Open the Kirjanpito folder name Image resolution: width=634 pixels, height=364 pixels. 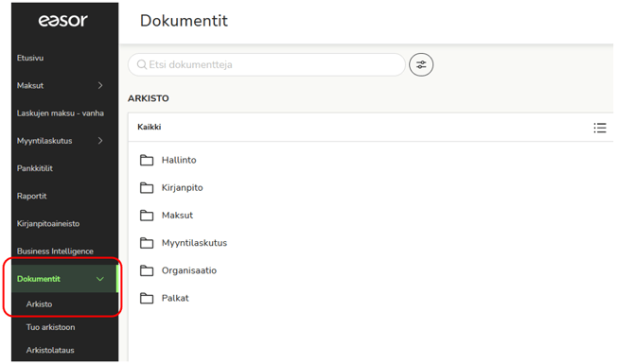click(183, 188)
